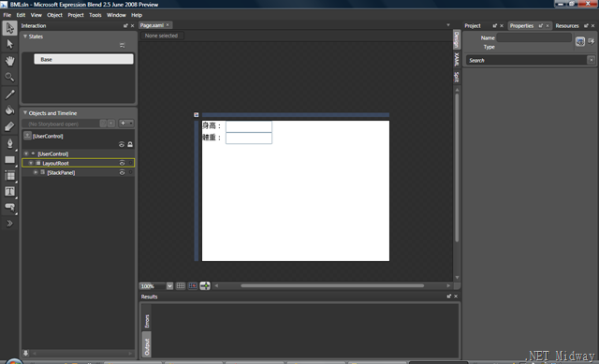The image size is (599, 364).
Task: Click the Name field in Properties
Action: 534,37
